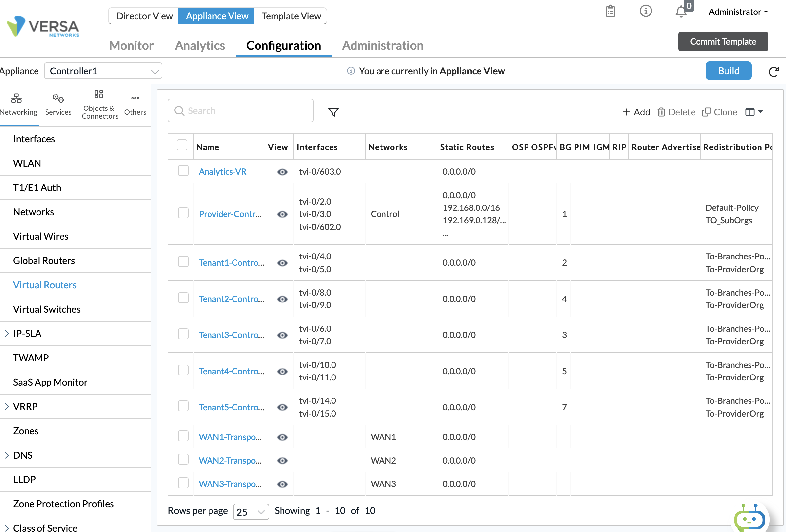Click eye icon for Tenant3-Contro... row

tap(282, 335)
